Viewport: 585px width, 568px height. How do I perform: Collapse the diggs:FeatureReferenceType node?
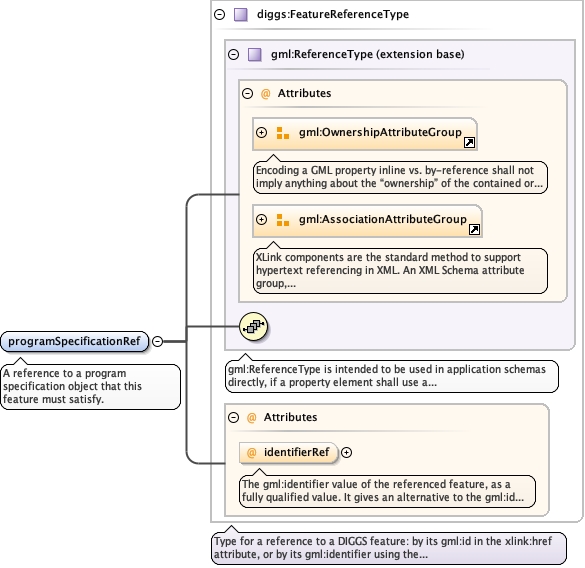coord(220,15)
